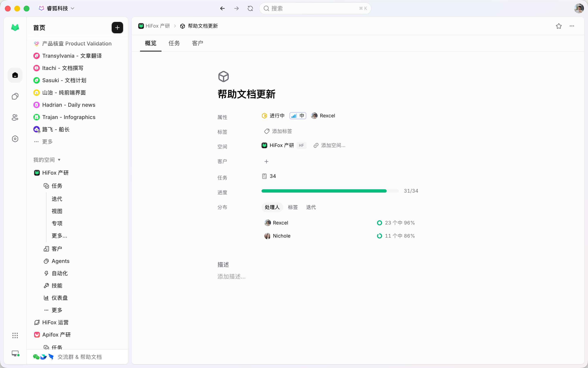Image resolution: width=588 pixels, height=368 pixels.
Task: Click HiFox 产研 space chip in 空间 row
Action: (x=278, y=145)
